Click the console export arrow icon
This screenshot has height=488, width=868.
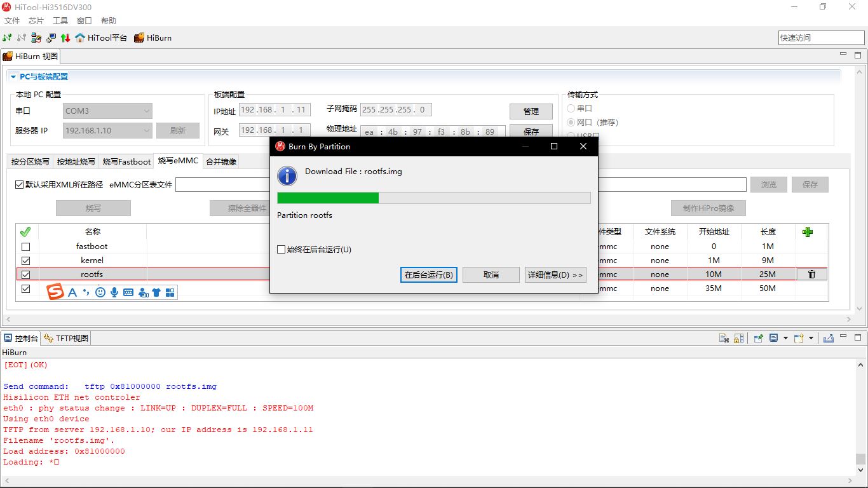pos(828,338)
